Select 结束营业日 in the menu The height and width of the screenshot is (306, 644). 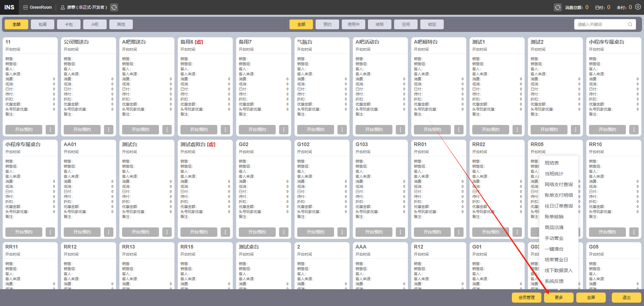click(558, 260)
